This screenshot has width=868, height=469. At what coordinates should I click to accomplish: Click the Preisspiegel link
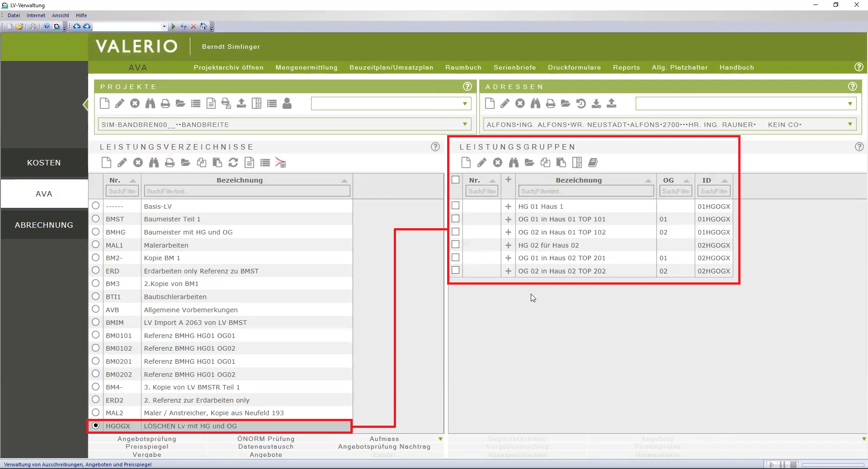tap(147, 446)
